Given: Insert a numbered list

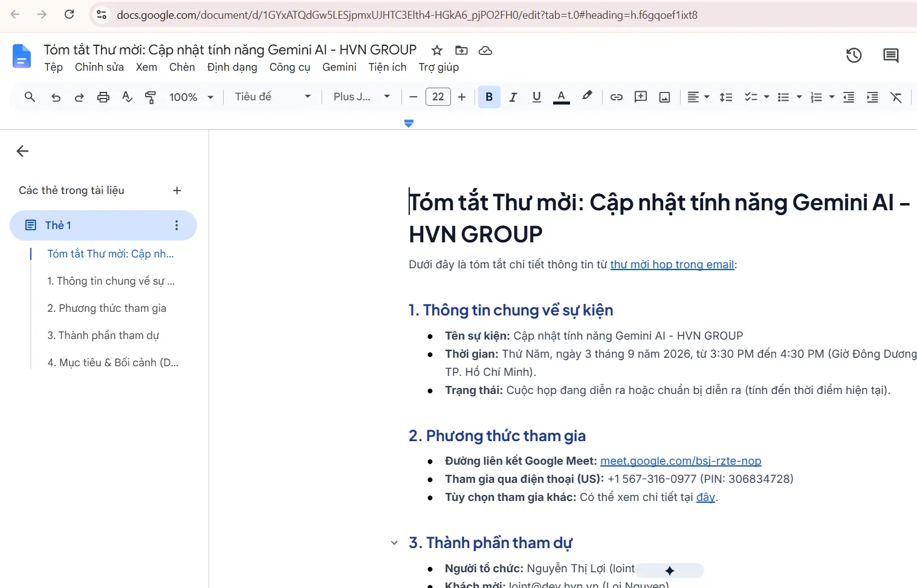Looking at the screenshot, I should 816,97.
